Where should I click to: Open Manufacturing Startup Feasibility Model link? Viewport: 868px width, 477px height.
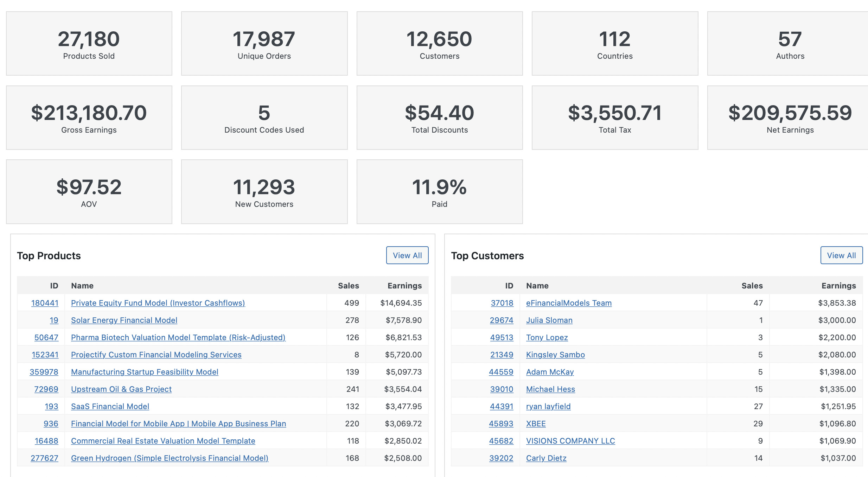click(x=144, y=372)
